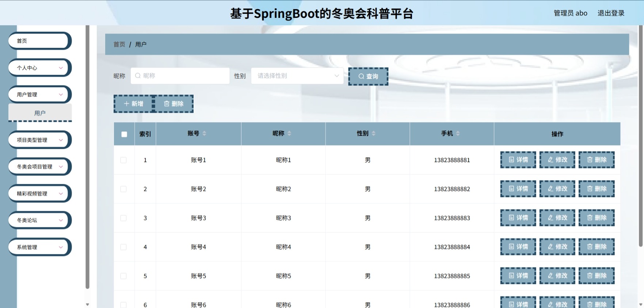644x308 pixels.
Task: Select the 用户 submenu item
Action: tap(40, 113)
